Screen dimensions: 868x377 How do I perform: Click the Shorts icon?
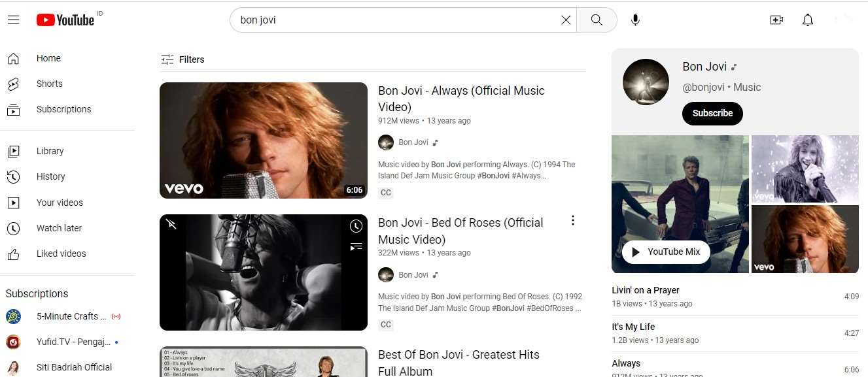(x=13, y=84)
